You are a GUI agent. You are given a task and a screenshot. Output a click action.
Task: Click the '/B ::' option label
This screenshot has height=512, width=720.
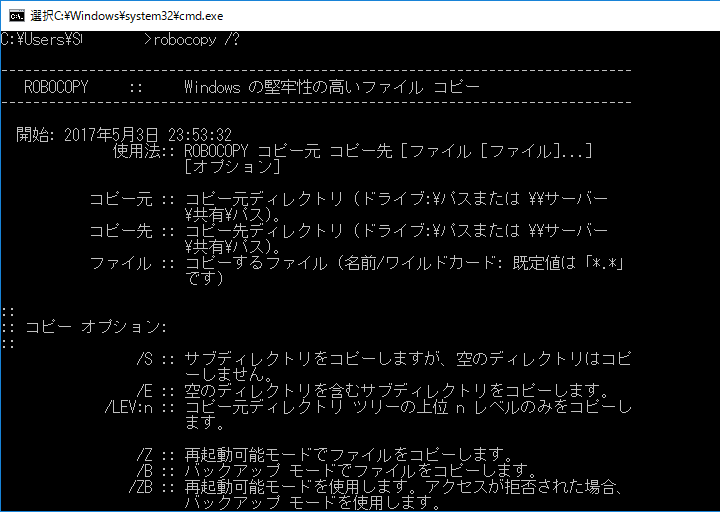[156, 471]
